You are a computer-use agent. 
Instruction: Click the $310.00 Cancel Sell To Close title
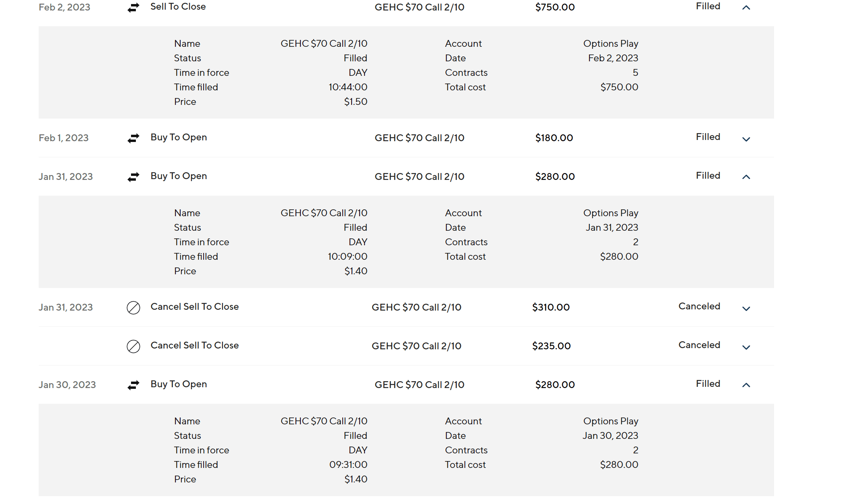click(194, 307)
